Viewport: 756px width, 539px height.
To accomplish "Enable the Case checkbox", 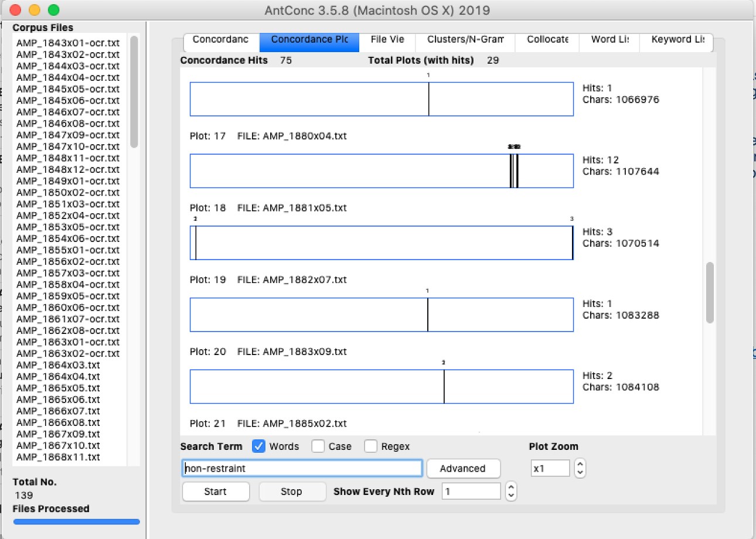I will click(x=318, y=446).
